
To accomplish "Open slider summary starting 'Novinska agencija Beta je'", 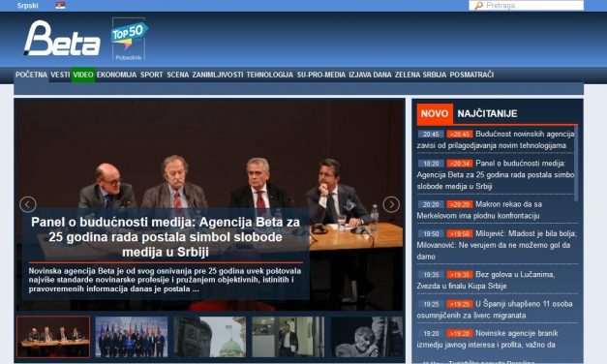I will click(x=165, y=280).
